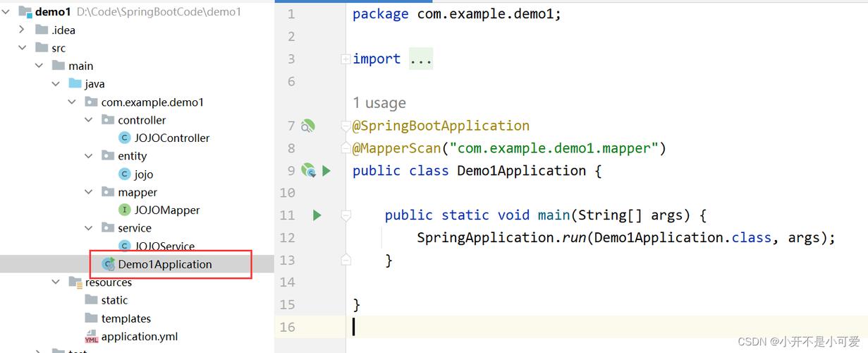Click the controller package icon

(108, 120)
